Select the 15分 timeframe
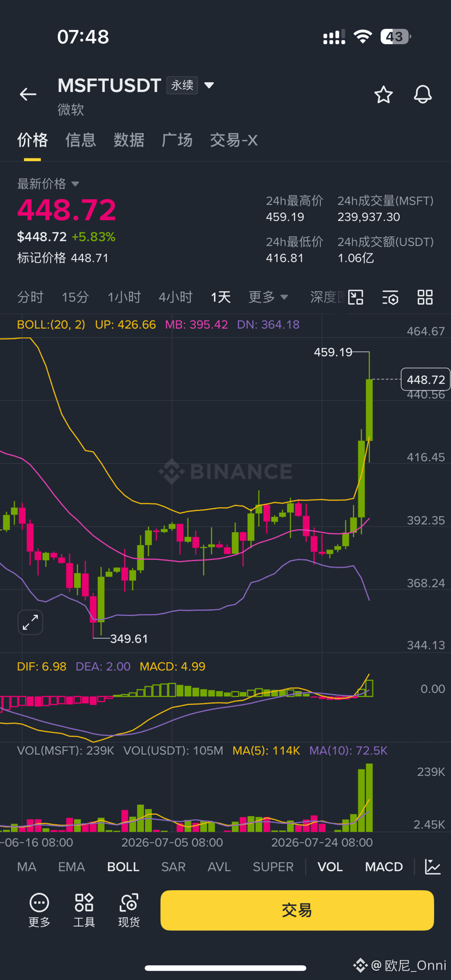Viewport: 451px width, 980px height. [x=75, y=297]
